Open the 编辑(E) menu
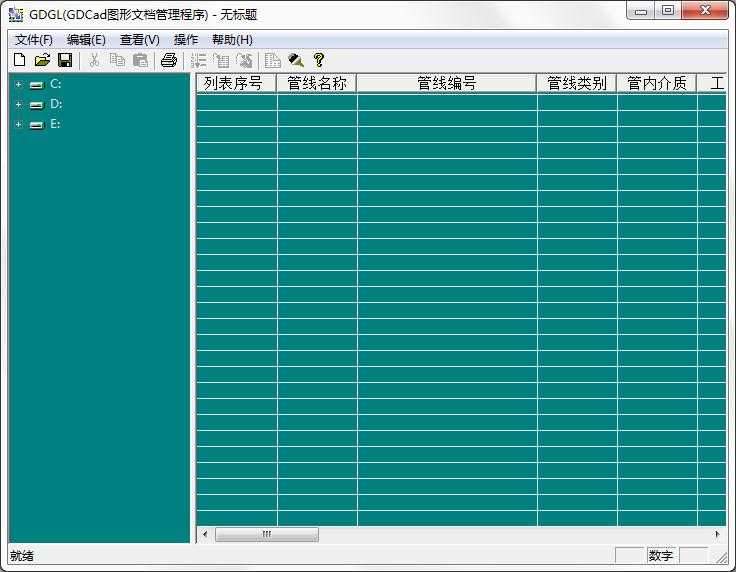 pos(86,40)
